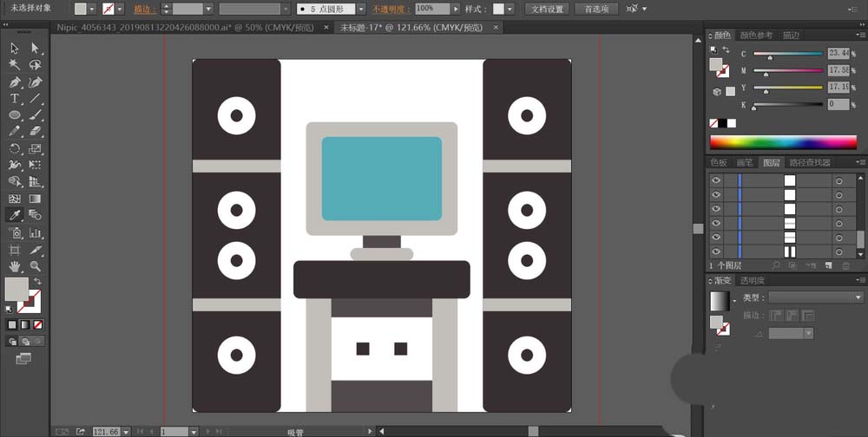The image size is (868, 437).
Task: Open the 描边 stroke link in control bar
Action: click(144, 10)
